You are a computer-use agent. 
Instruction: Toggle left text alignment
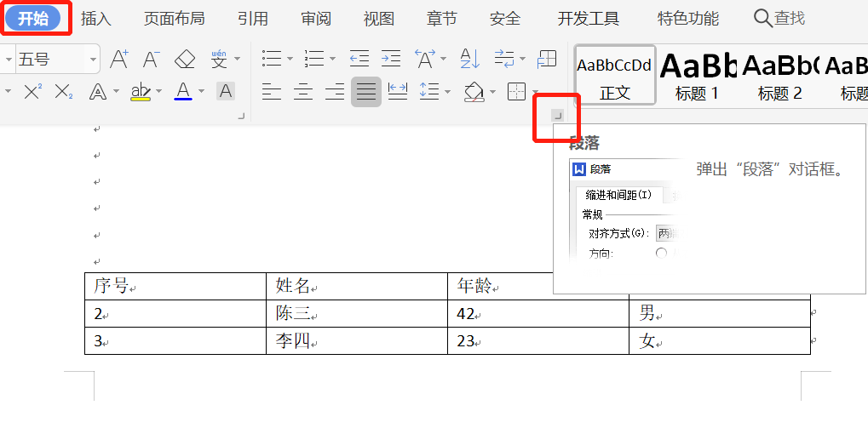click(271, 91)
